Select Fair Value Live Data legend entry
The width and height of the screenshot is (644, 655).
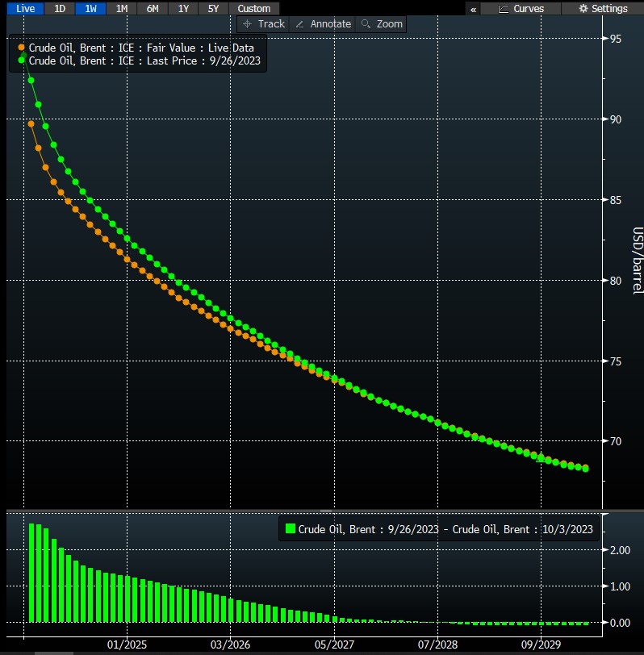(x=141, y=48)
